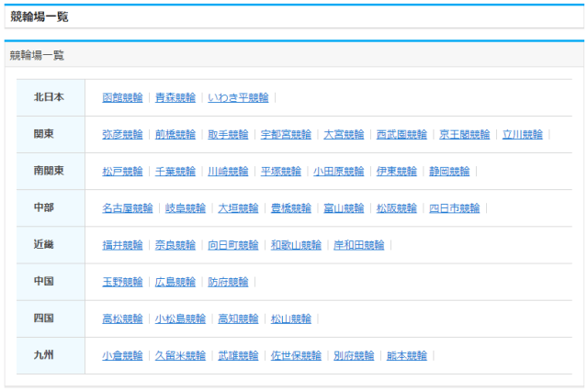Go to 小松島競輪

(180, 318)
